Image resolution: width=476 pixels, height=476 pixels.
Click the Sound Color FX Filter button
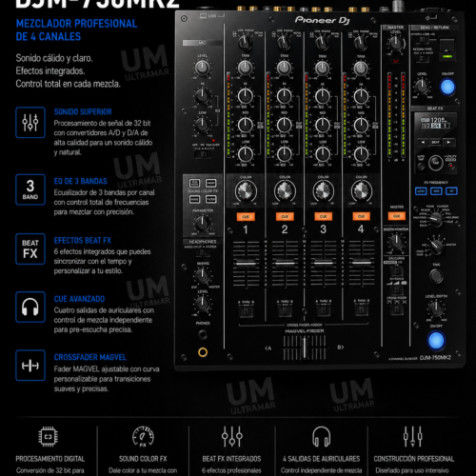(x=211, y=199)
